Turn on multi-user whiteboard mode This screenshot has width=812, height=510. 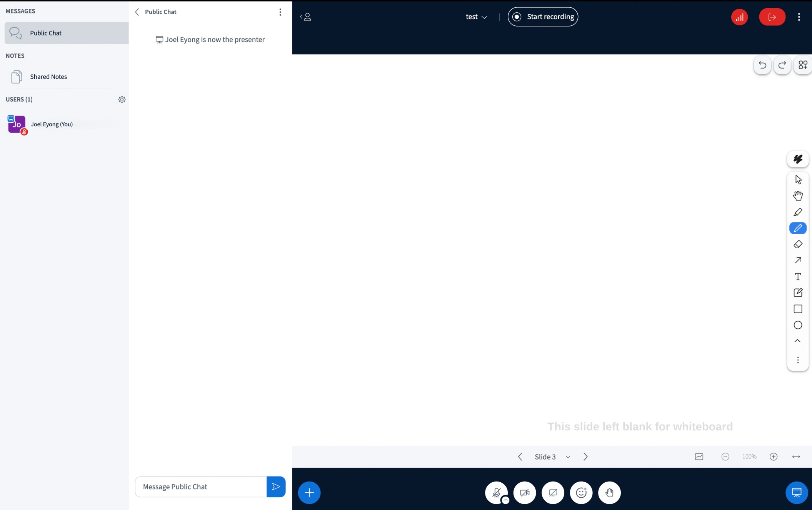(803, 65)
